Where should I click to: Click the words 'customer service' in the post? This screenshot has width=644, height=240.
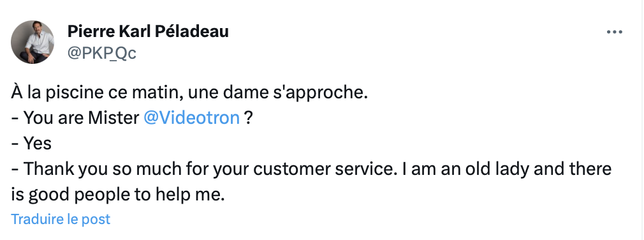325,169
